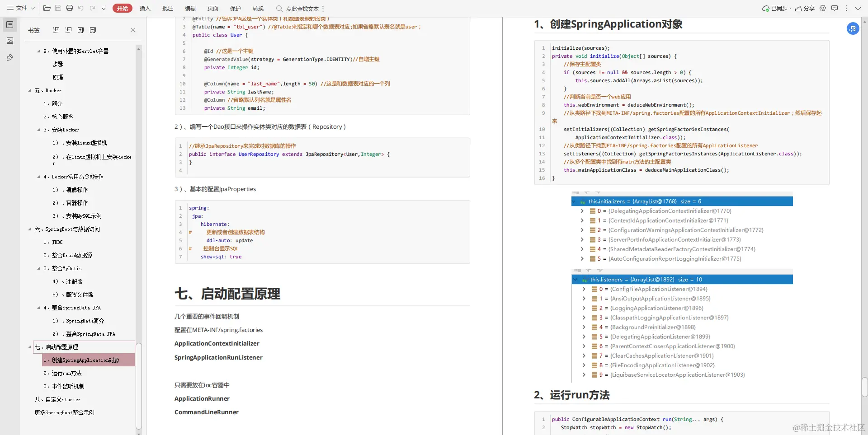Click the add bookmark icon

coord(80,30)
